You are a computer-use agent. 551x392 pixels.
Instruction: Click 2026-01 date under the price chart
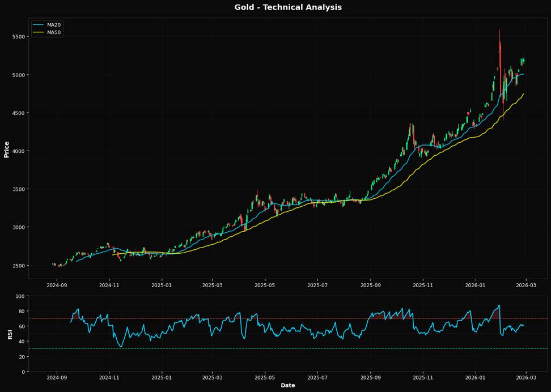[x=476, y=285]
